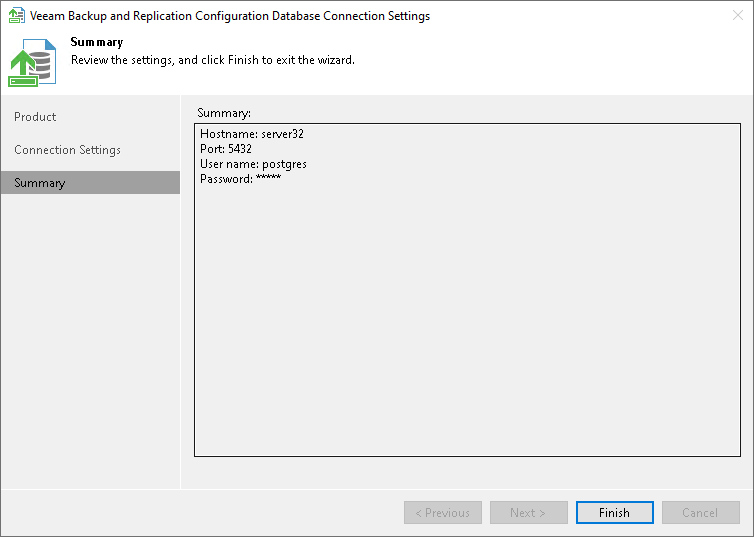The image size is (754, 537).
Task: Open the Connection Settings wizard step
Action: tap(67, 150)
